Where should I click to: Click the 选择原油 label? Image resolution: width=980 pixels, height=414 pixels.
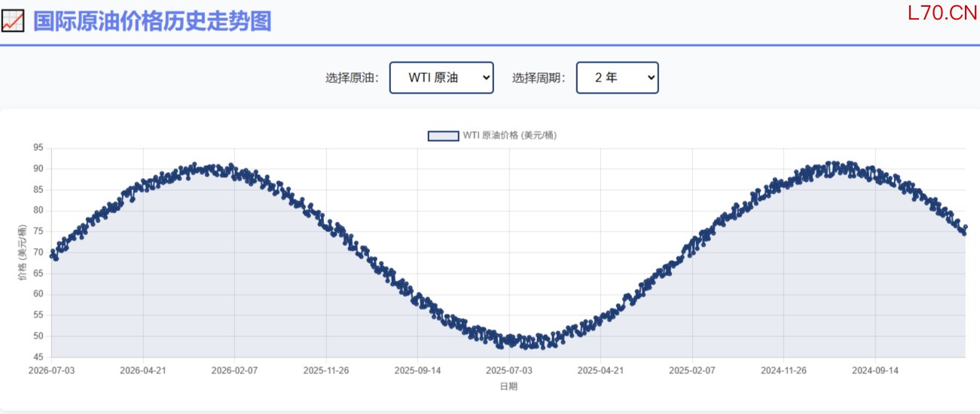pos(352,78)
